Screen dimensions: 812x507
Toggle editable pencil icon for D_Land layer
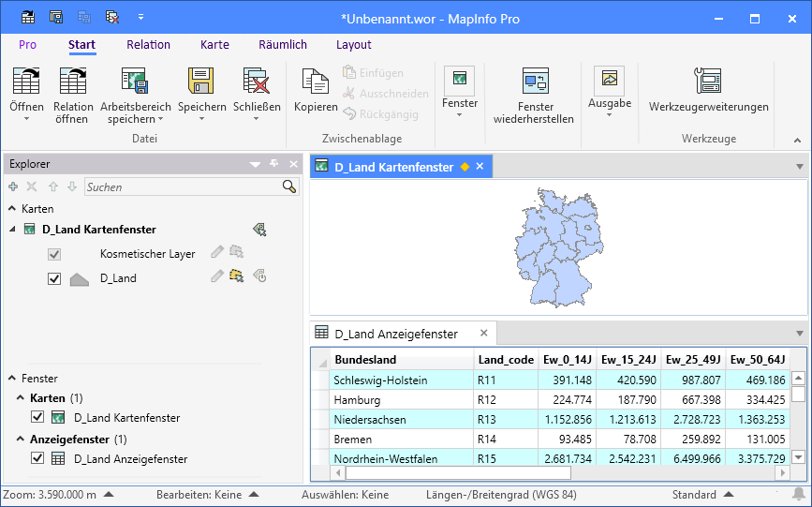coord(217,276)
